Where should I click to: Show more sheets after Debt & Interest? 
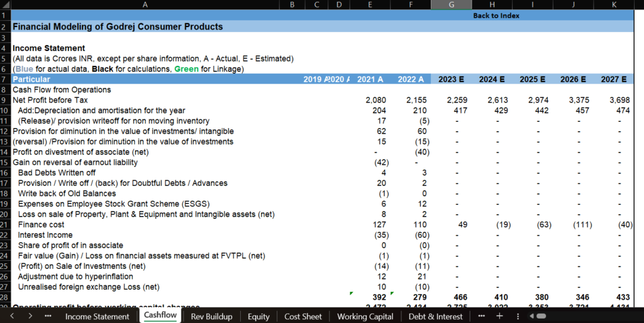(482, 316)
